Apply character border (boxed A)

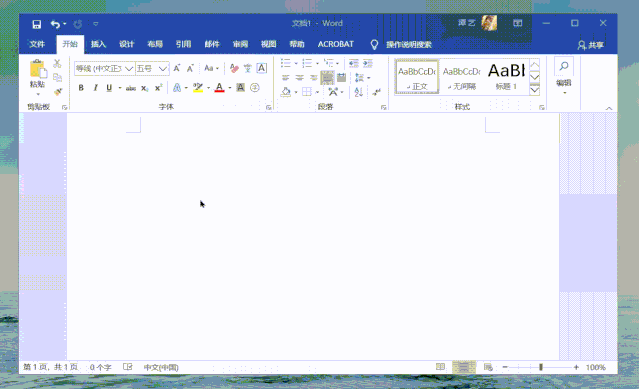(262, 68)
